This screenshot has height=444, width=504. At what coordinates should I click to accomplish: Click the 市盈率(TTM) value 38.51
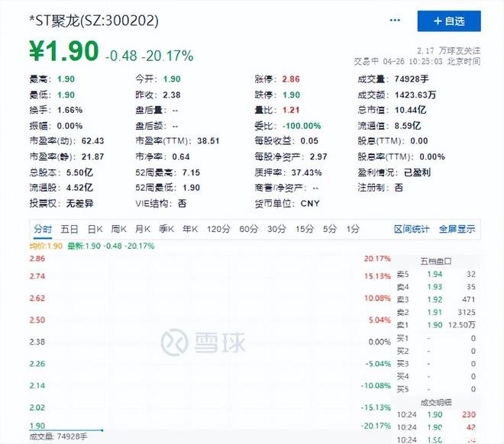point(208,141)
